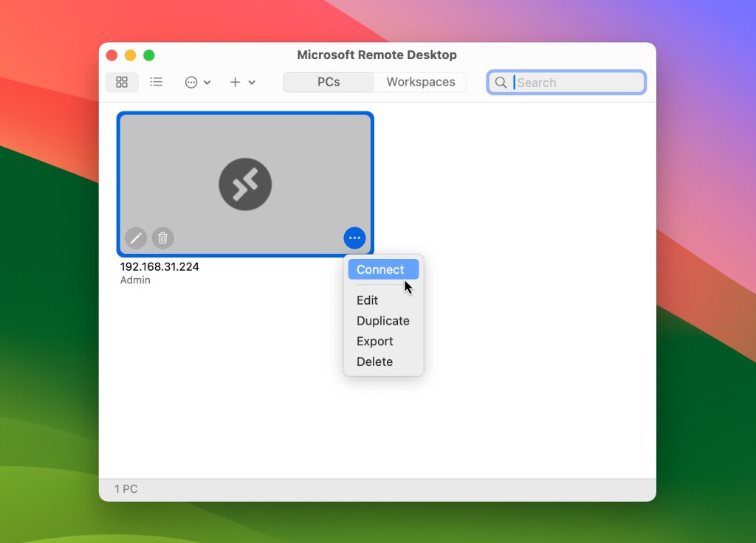Switch to the Workspaces tab
Viewport: 756px width, 543px height.
419,82
